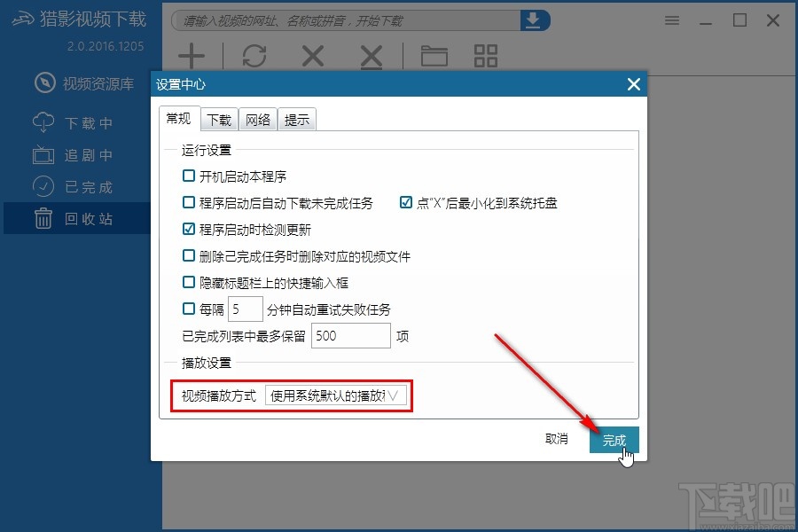Click the X delete task toolbar icon
This screenshot has width=798, height=532.
pos(312,56)
